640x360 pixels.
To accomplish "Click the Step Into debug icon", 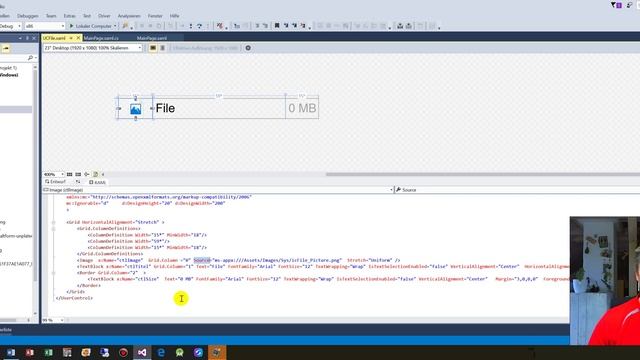I will tap(191, 26).
